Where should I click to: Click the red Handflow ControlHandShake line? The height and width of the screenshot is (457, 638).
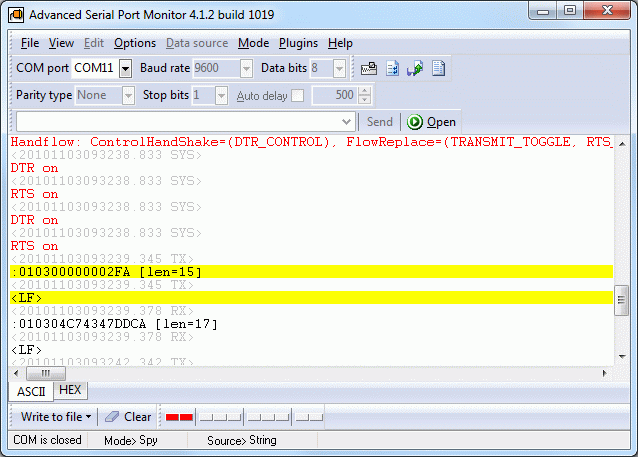tap(311, 142)
